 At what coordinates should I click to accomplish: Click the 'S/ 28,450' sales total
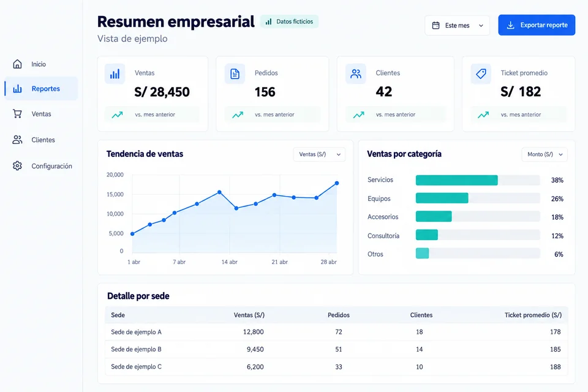162,92
